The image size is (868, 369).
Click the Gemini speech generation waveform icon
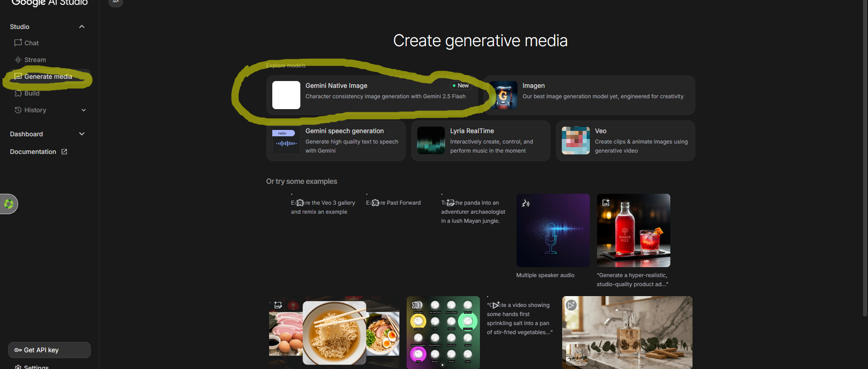(286, 140)
